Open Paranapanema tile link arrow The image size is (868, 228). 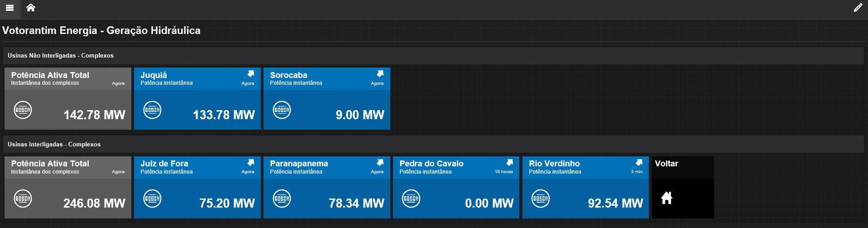tap(380, 162)
